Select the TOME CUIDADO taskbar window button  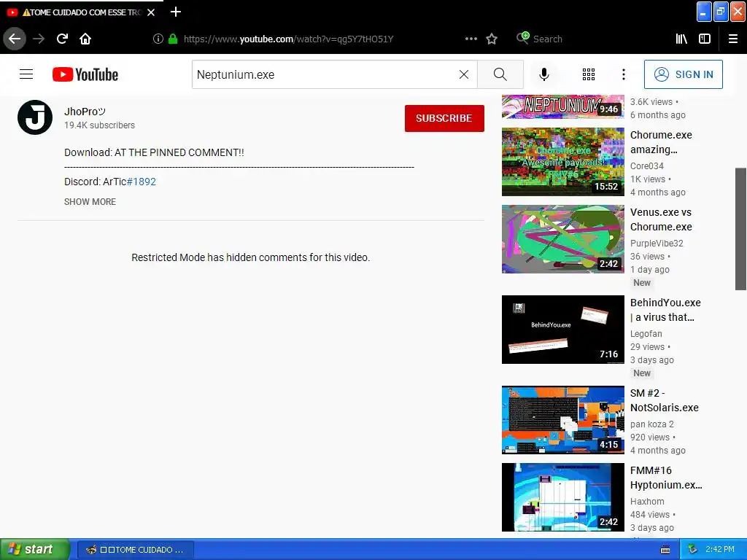click(x=135, y=550)
